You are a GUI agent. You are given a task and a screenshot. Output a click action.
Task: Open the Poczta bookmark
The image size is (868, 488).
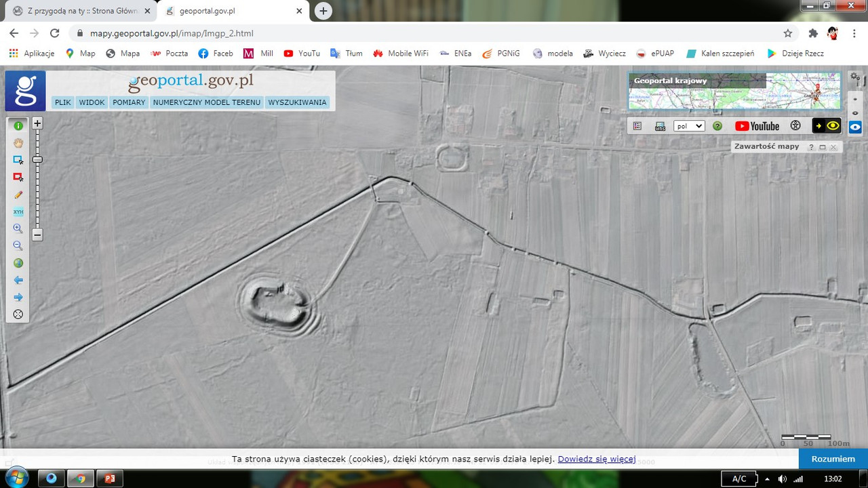point(170,54)
